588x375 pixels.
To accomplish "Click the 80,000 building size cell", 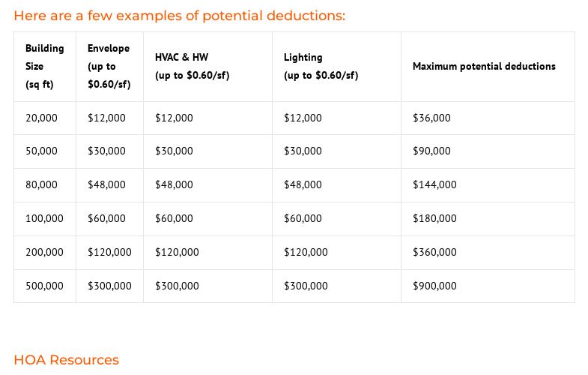I will click(45, 185).
